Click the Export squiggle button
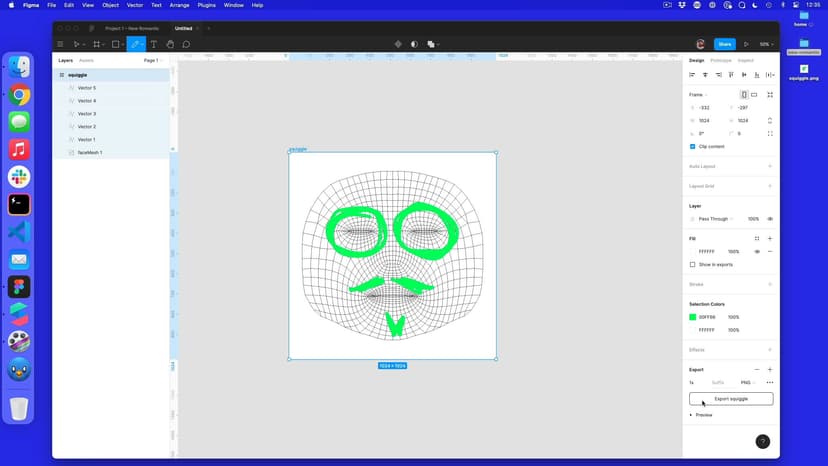The image size is (828, 466). [731, 399]
